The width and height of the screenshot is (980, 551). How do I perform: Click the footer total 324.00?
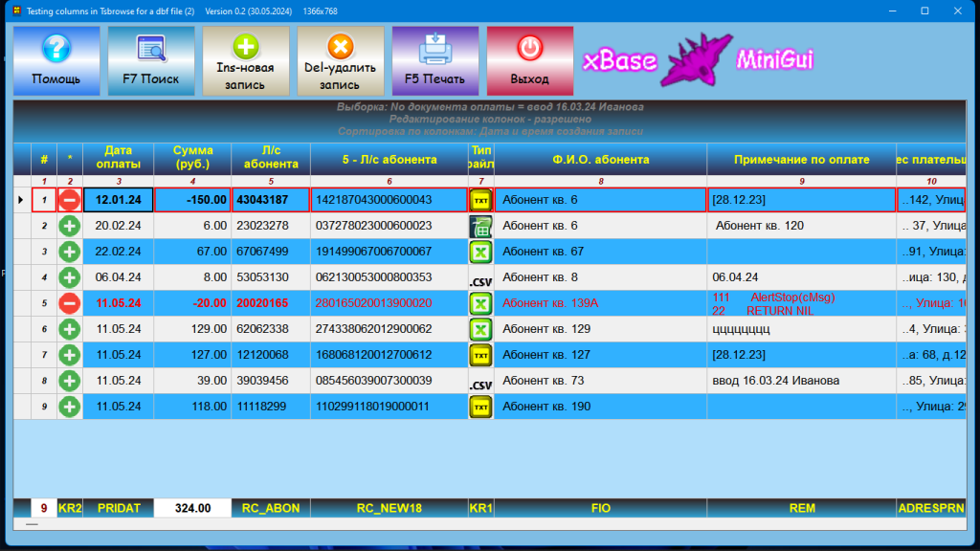[x=192, y=508]
